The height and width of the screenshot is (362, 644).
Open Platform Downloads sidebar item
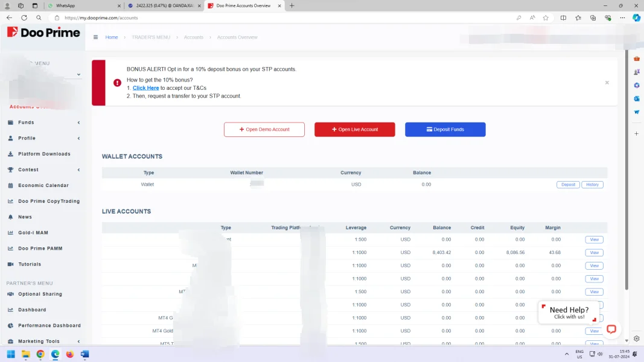click(x=44, y=154)
